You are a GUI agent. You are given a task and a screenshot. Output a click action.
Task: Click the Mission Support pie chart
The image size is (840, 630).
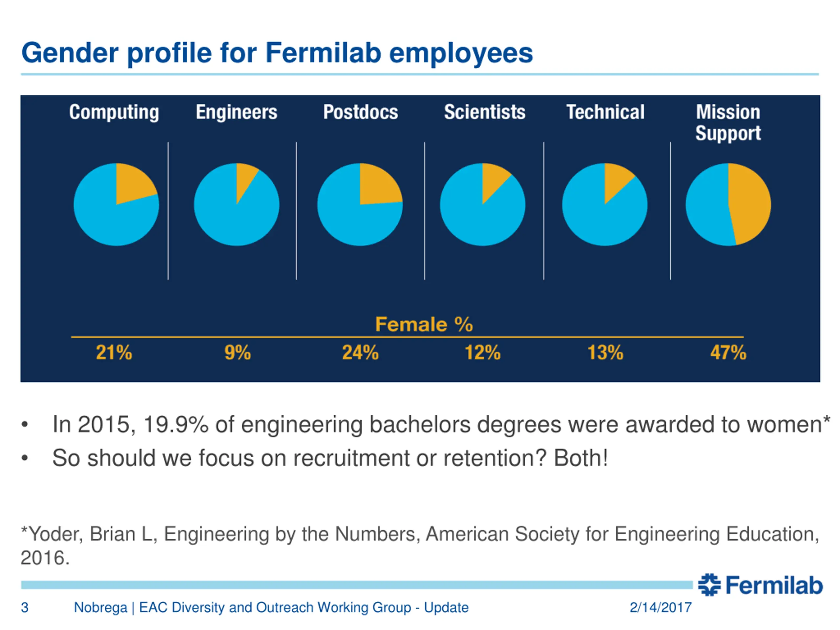pyautogui.click(x=728, y=204)
